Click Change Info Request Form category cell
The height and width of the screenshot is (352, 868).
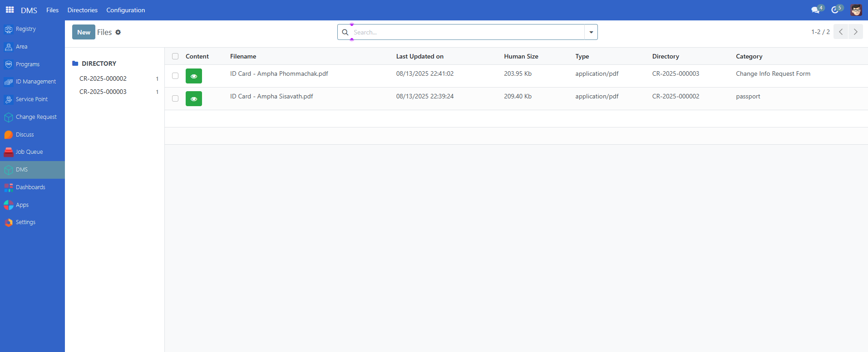point(773,73)
